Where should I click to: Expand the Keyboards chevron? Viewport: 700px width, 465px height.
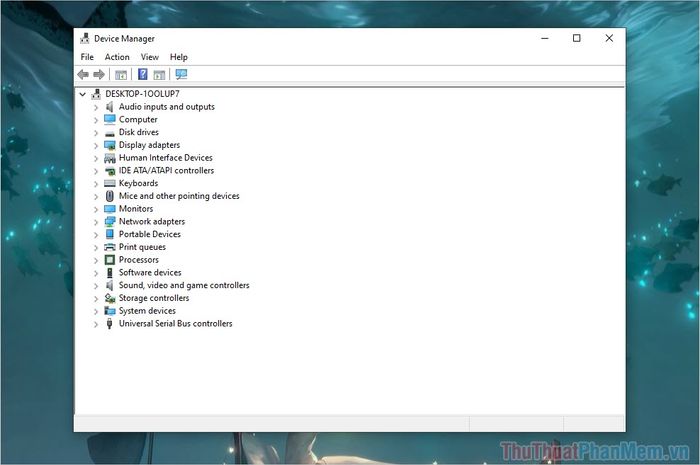(96, 183)
